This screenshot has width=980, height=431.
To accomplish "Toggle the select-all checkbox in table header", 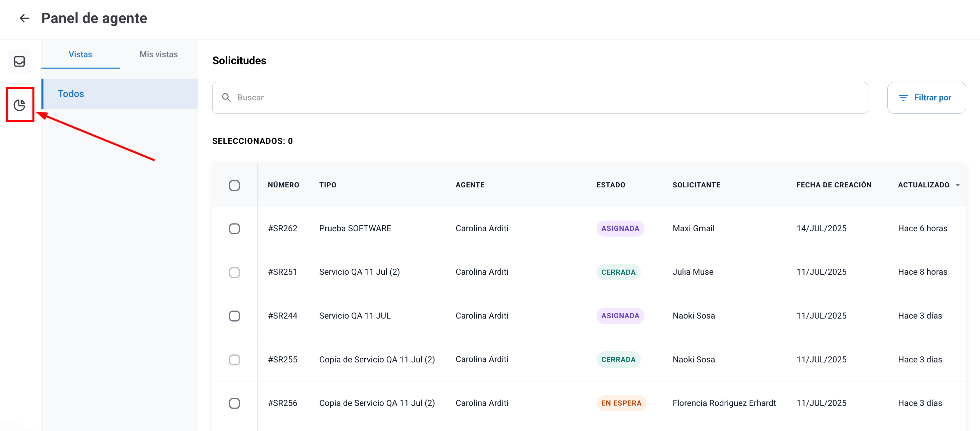I will (234, 185).
